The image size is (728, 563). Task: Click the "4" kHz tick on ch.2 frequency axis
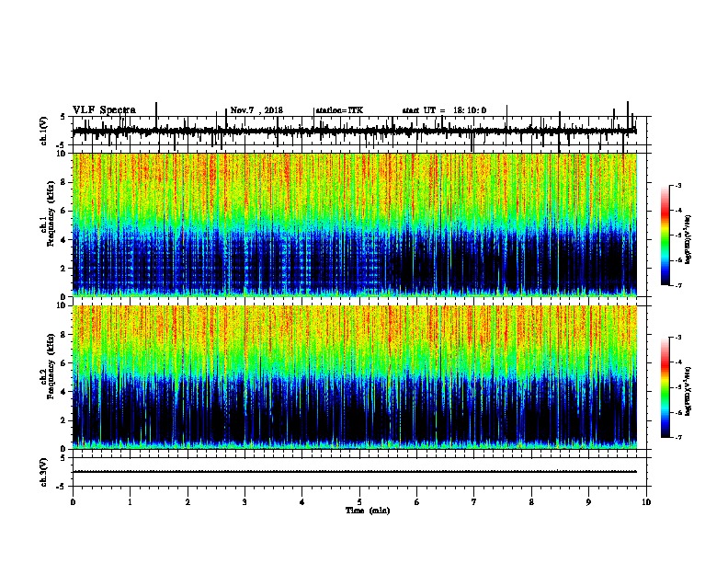point(63,392)
